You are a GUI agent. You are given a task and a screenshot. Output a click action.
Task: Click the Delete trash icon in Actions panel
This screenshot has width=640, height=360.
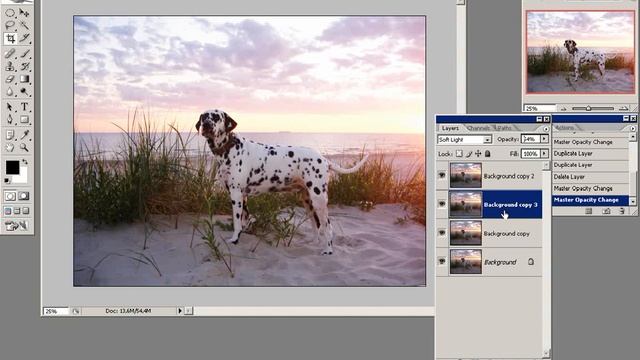click(622, 211)
